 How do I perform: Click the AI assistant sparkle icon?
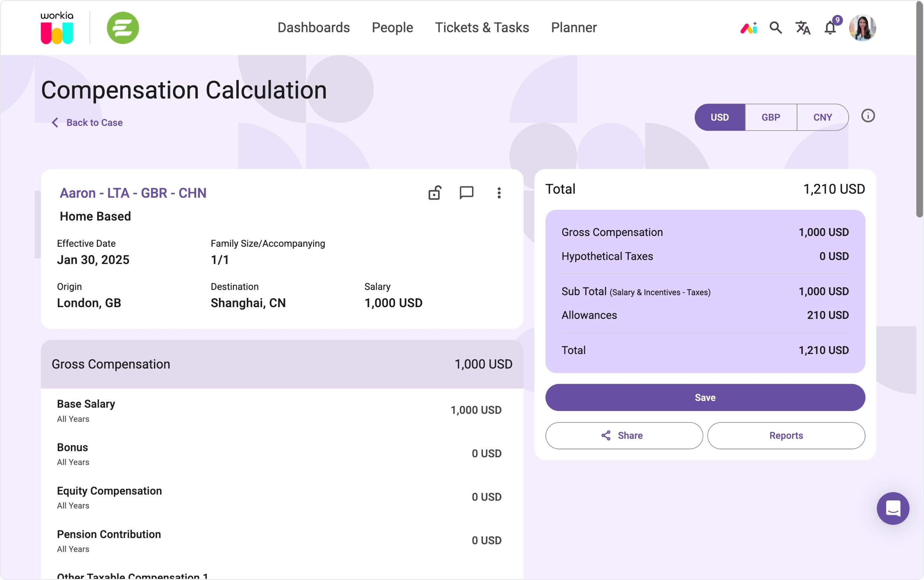[x=748, y=27]
